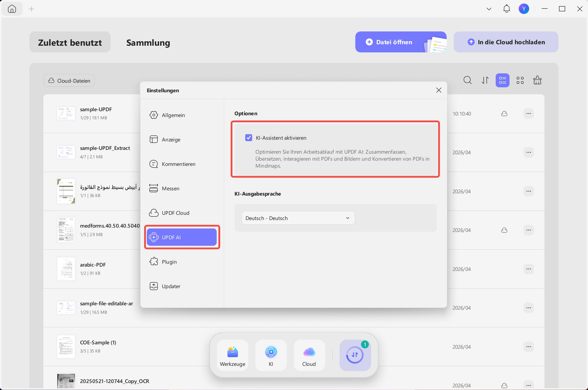Click file name arabic-PDF
The width and height of the screenshot is (588, 390).
tap(93, 265)
